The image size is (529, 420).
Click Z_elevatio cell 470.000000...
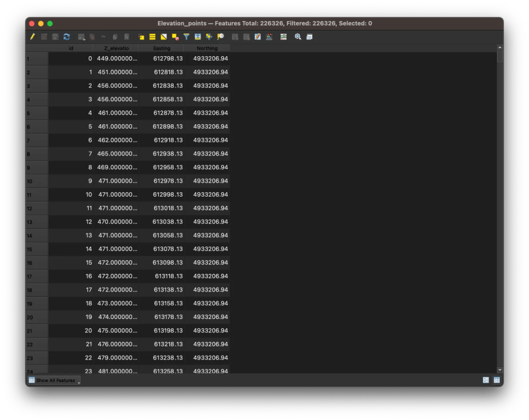pos(116,222)
